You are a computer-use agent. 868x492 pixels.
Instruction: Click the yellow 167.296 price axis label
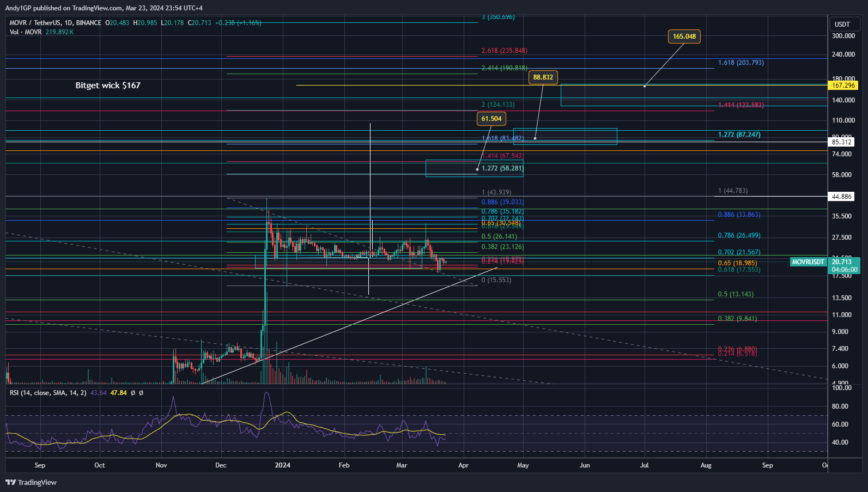pos(842,86)
